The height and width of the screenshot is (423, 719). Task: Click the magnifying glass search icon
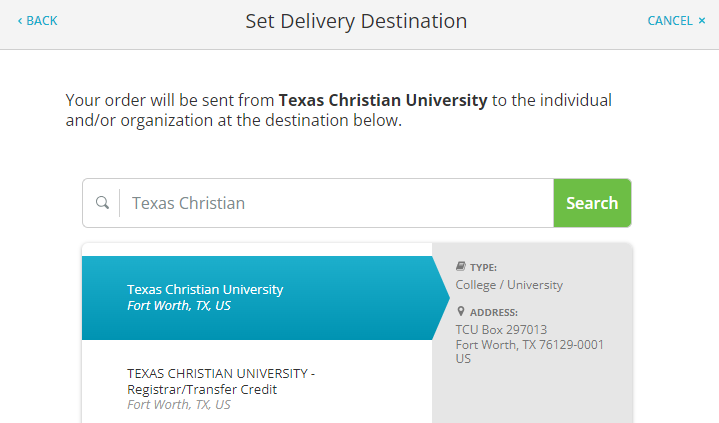tap(102, 203)
